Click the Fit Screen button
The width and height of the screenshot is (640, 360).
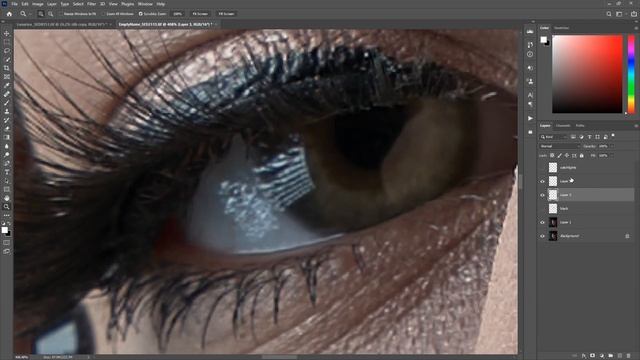point(200,14)
